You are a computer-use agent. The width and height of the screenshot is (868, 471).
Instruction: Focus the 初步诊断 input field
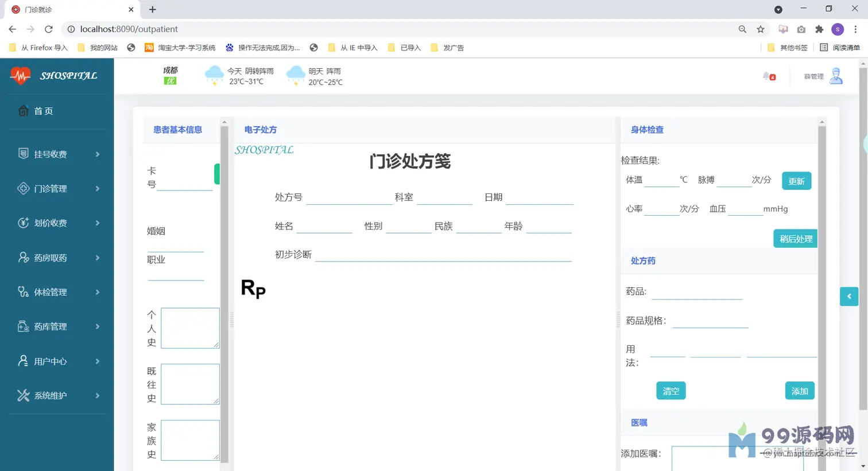pyautogui.click(x=443, y=254)
